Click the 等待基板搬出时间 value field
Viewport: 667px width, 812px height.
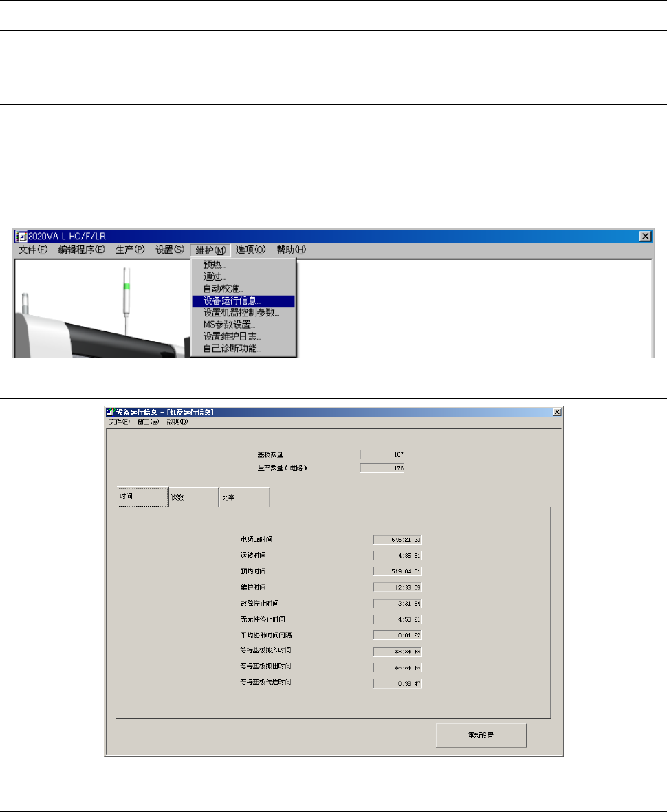pyautogui.click(x=397, y=668)
